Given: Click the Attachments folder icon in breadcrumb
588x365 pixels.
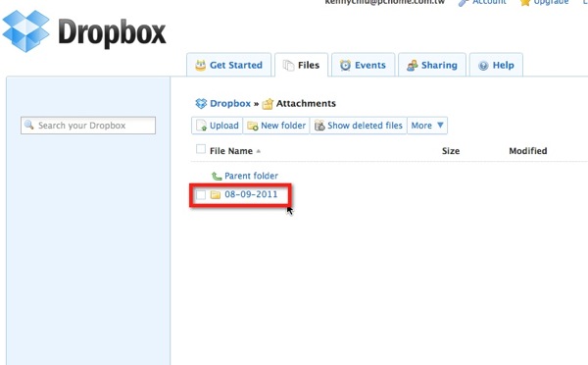Looking at the screenshot, I should [x=268, y=104].
